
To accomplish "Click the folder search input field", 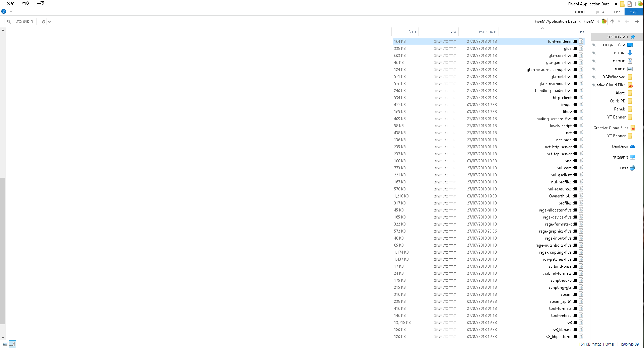I will tap(23, 21).
